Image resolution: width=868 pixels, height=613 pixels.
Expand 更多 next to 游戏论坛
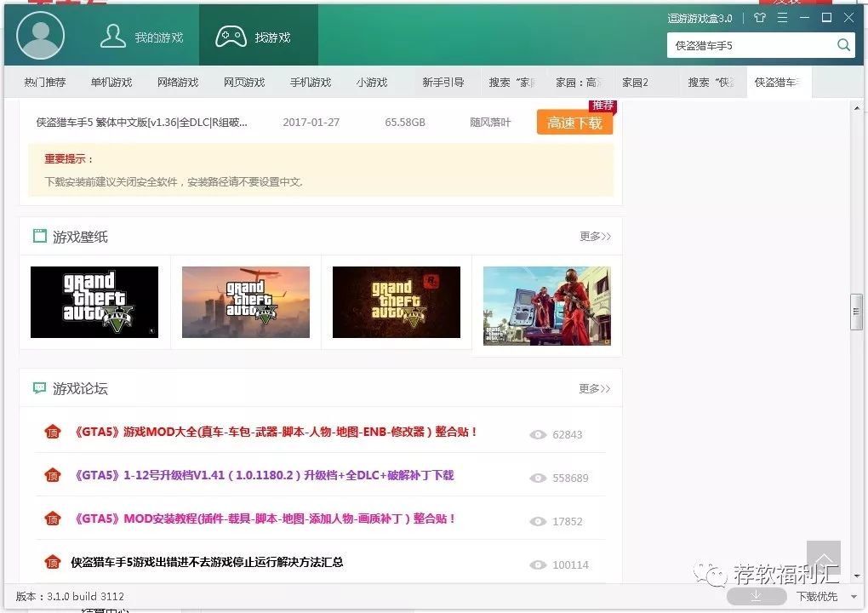click(x=593, y=388)
